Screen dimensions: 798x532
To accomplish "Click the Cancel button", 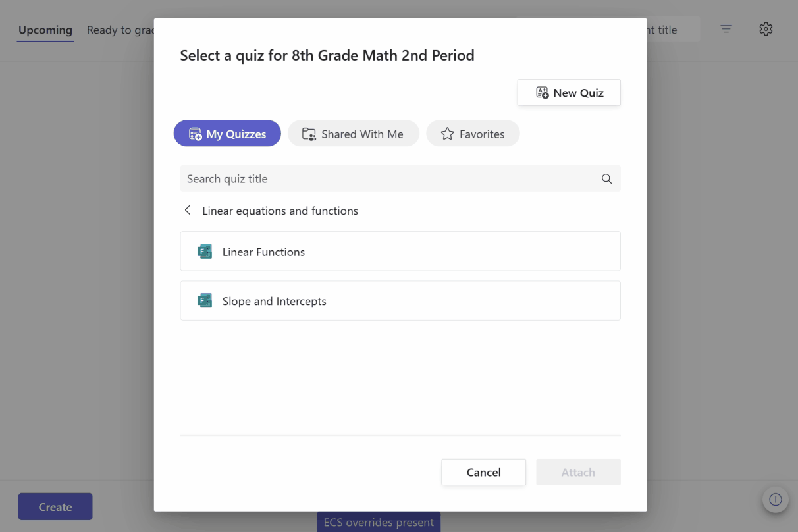I will click(483, 472).
